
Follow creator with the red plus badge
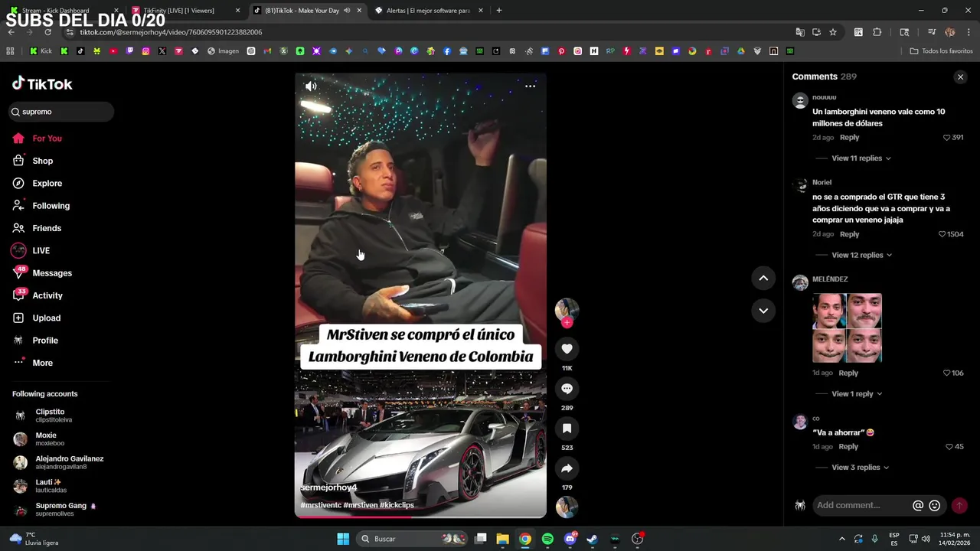pyautogui.click(x=567, y=323)
